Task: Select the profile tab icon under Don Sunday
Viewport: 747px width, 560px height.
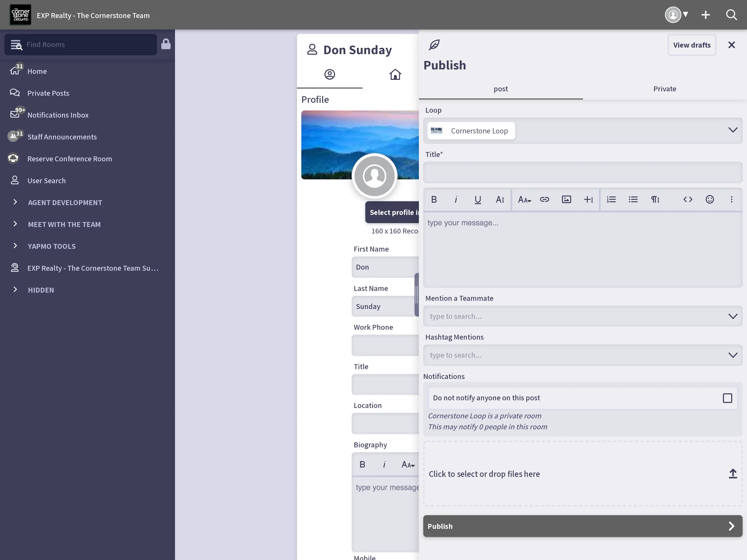Action: point(329,74)
